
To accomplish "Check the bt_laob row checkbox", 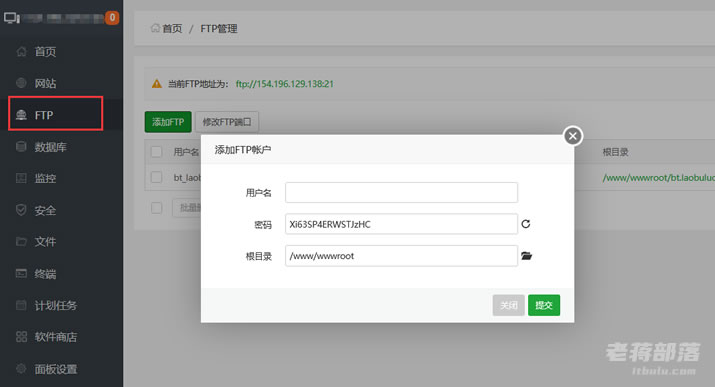I will click(x=156, y=177).
